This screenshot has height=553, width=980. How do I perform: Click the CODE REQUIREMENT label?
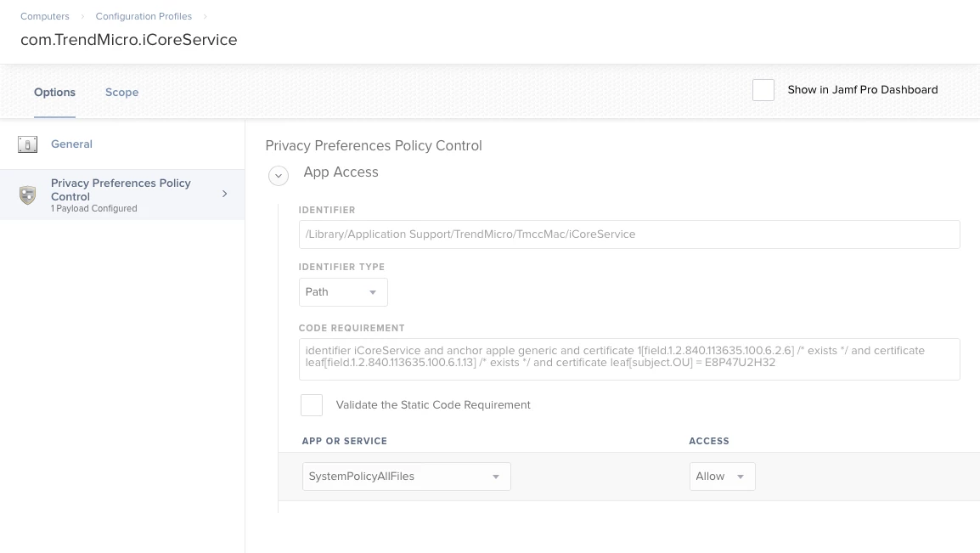[352, 328]
